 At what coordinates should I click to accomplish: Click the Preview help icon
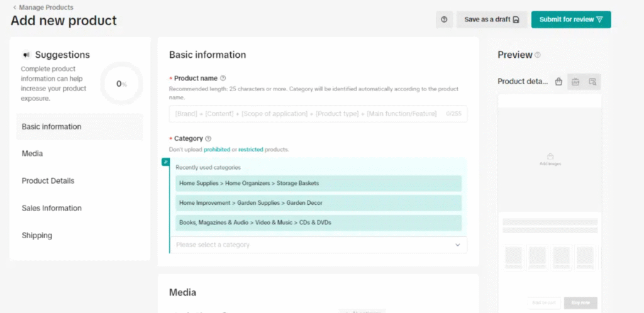point(538,55)
